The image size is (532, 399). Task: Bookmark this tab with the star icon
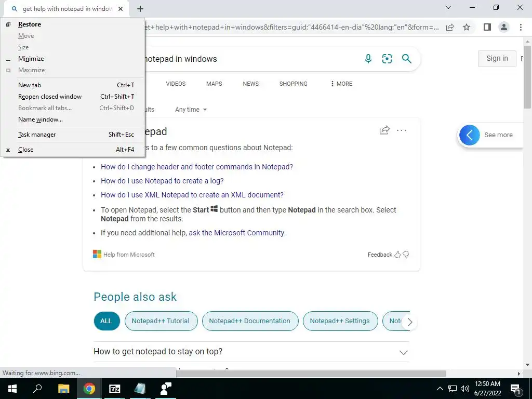(x=467, y=27)
